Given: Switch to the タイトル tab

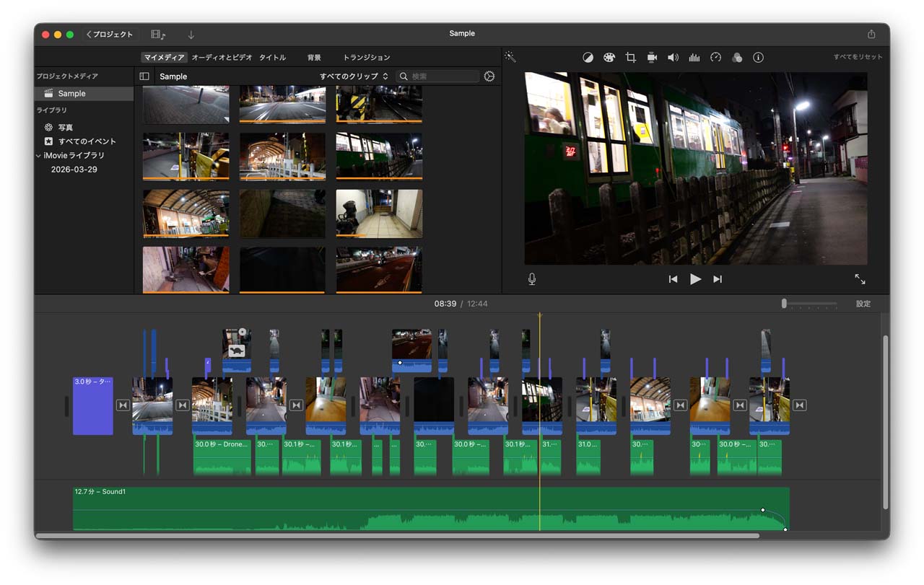Looking at the screenshot, I should [272, 58].
